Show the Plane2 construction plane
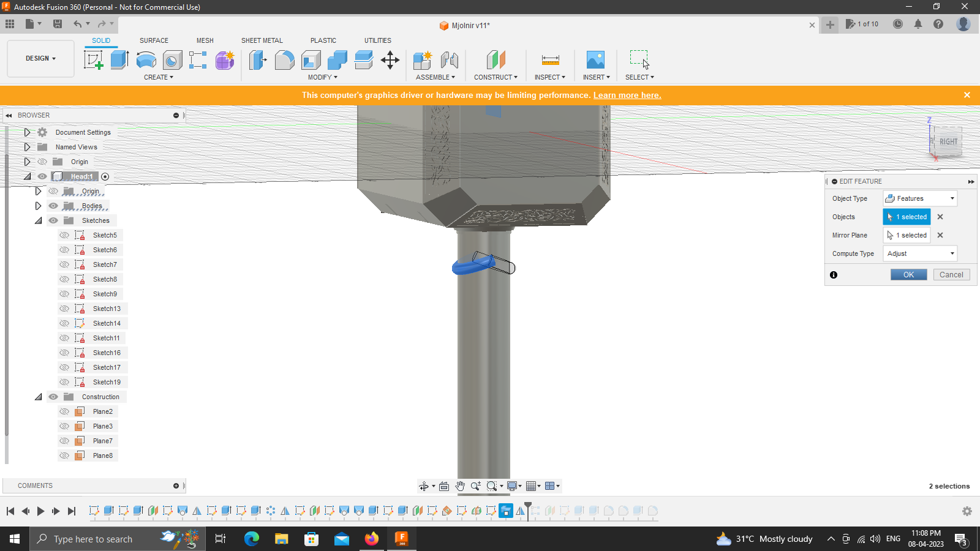Viewport: 980px width, 551px height. 64,411
